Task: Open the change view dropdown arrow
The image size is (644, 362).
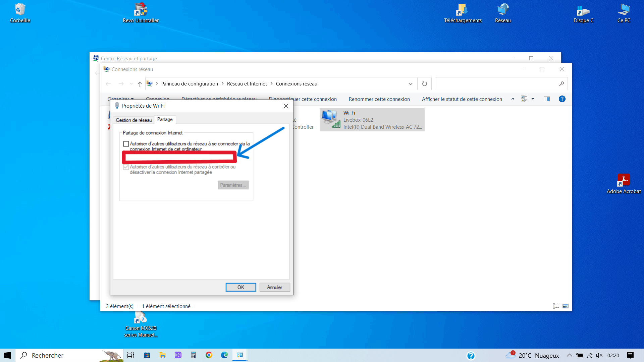Action: [533, 99]
